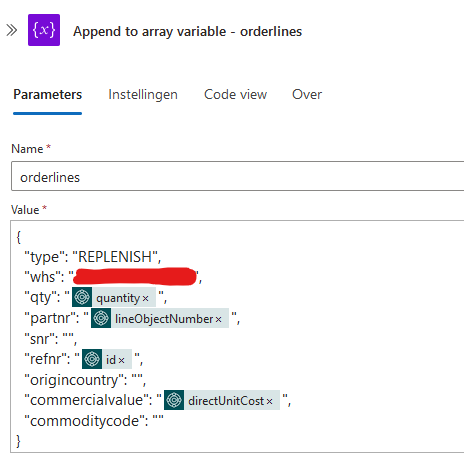Click the "commoditycode": "" line

94,421
